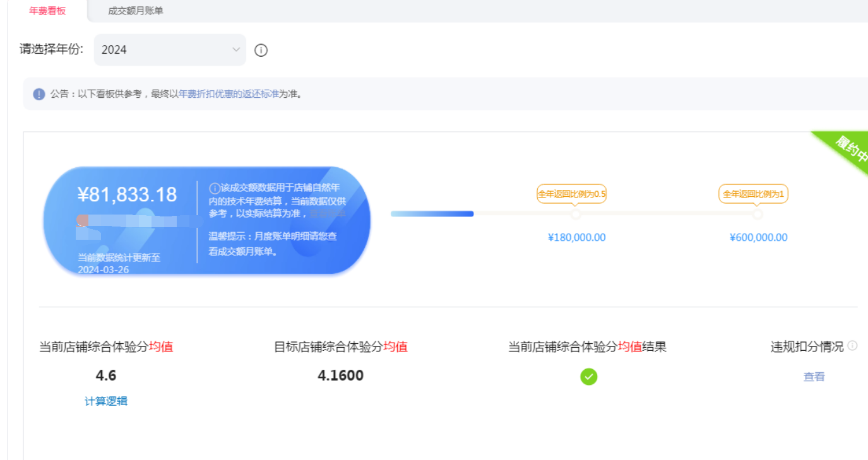Click the faded 查看账单 link in card
This screenshot has height=460, width=868.
(x=328, y=213)
